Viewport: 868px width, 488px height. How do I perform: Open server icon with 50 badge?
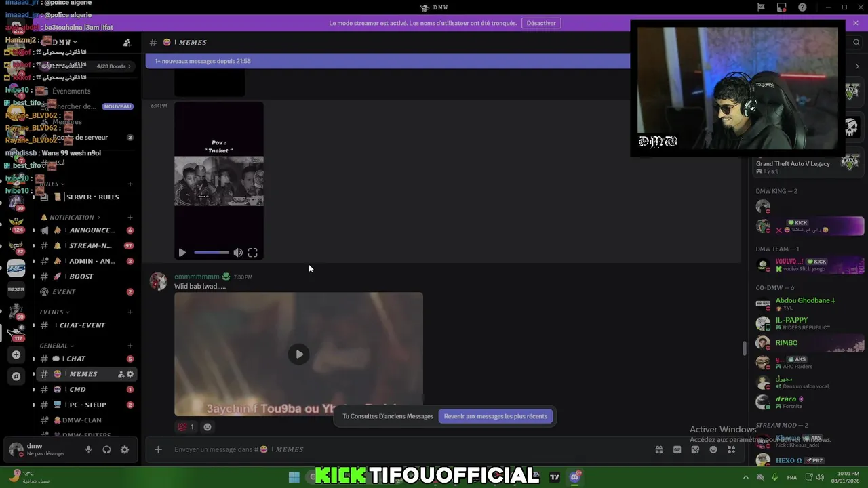pos(16,311)
